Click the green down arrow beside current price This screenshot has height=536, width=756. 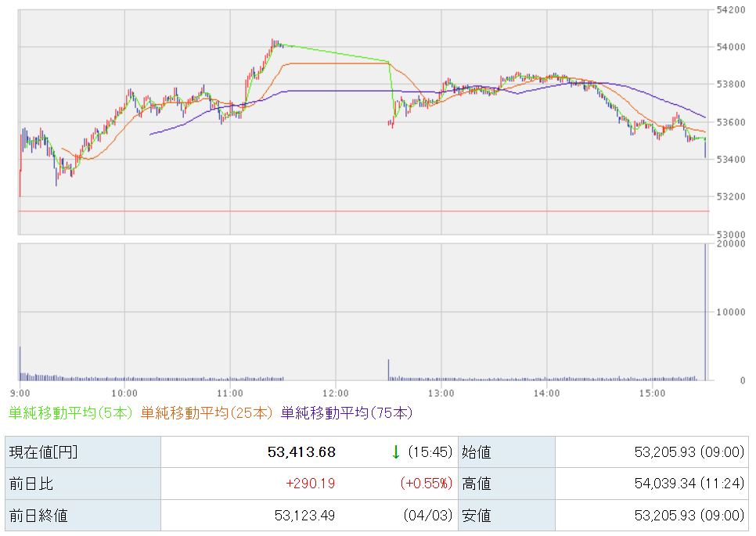[x=396, y=451]
